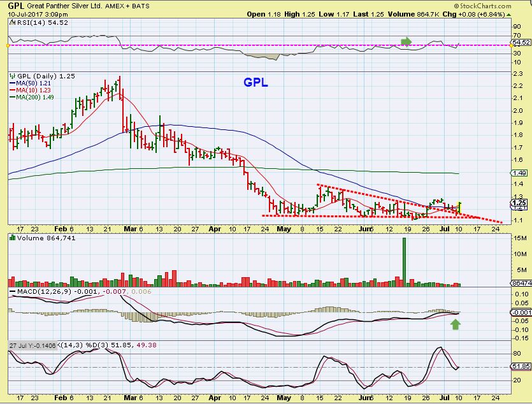Click the 15M mark on volume axis

520,238
